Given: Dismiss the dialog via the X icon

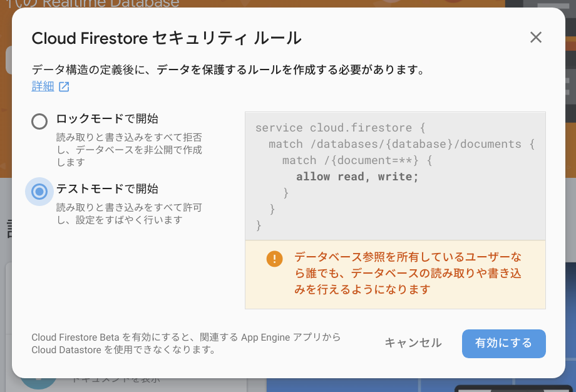Looking at the screenshot, I should tap(536, 38).
